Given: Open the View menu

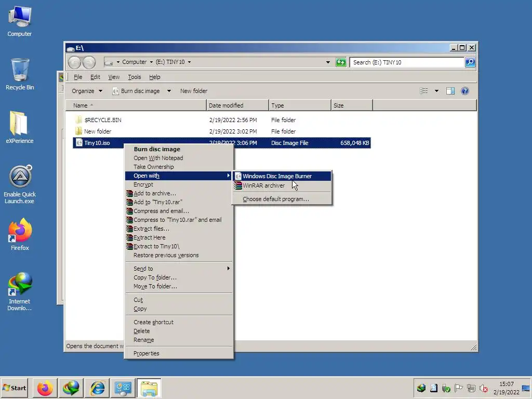Looking at the screenshot, I should pos(114,77).
